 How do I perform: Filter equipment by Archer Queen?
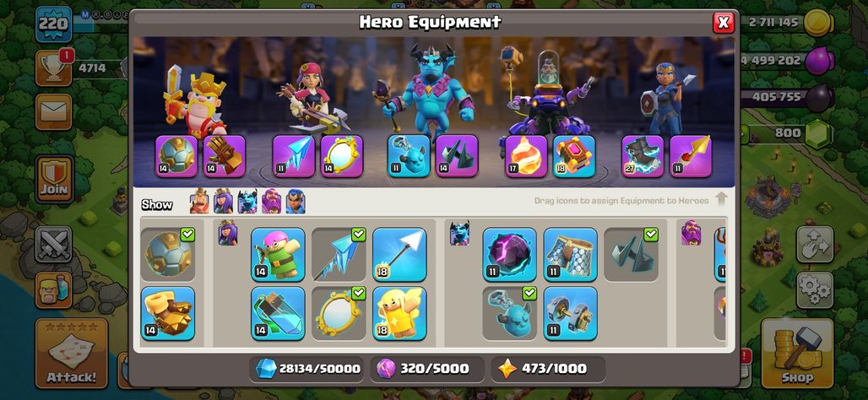coord(223,202)
